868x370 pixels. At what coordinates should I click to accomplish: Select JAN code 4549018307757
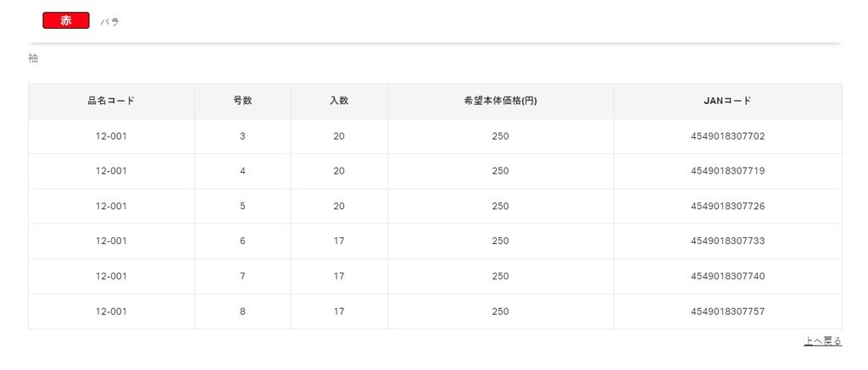click(727, 312)
